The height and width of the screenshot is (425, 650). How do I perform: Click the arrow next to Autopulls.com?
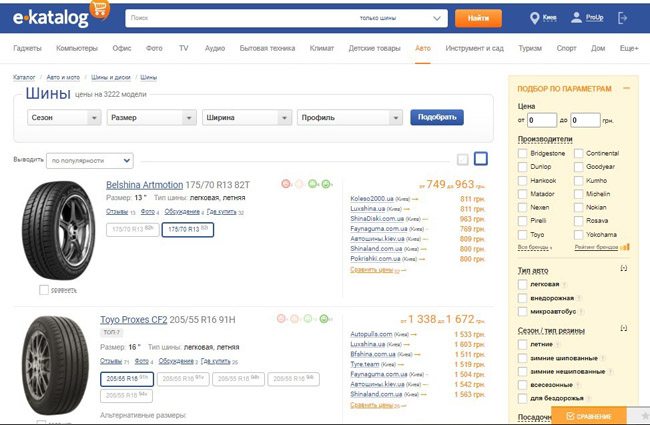click(414, 334)
